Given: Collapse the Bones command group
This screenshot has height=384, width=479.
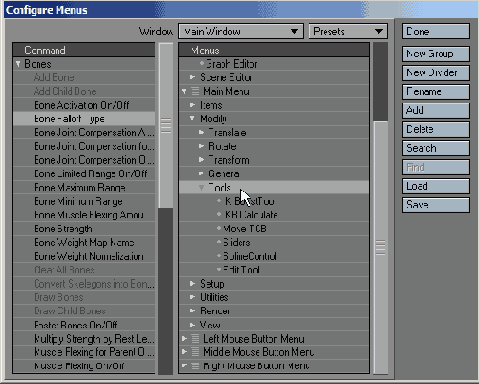Looking at the screenshot, I should tap(18, 64).
